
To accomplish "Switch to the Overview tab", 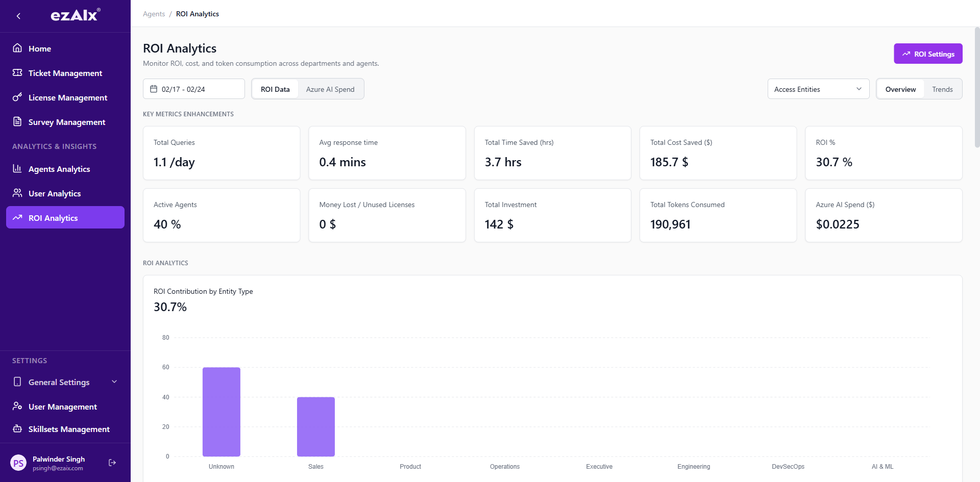I will click(900, 89).
